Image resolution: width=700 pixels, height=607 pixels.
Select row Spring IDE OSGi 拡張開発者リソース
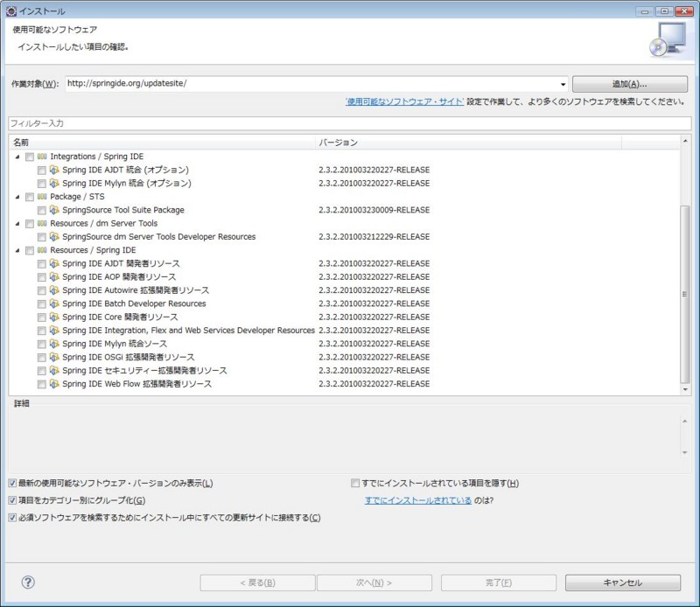(344, 358)
